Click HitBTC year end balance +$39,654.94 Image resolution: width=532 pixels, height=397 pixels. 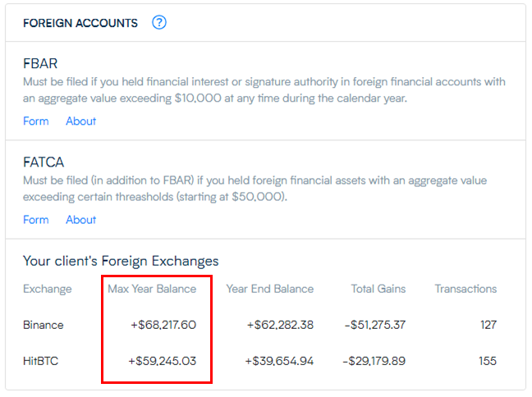click(x=280, y=361)
